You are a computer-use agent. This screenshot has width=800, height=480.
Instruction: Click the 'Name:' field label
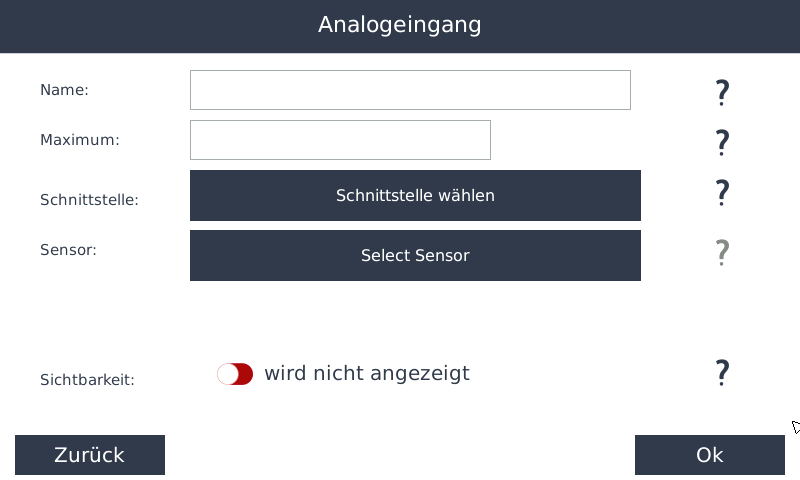pyautogui.click(x=64, y=90)
